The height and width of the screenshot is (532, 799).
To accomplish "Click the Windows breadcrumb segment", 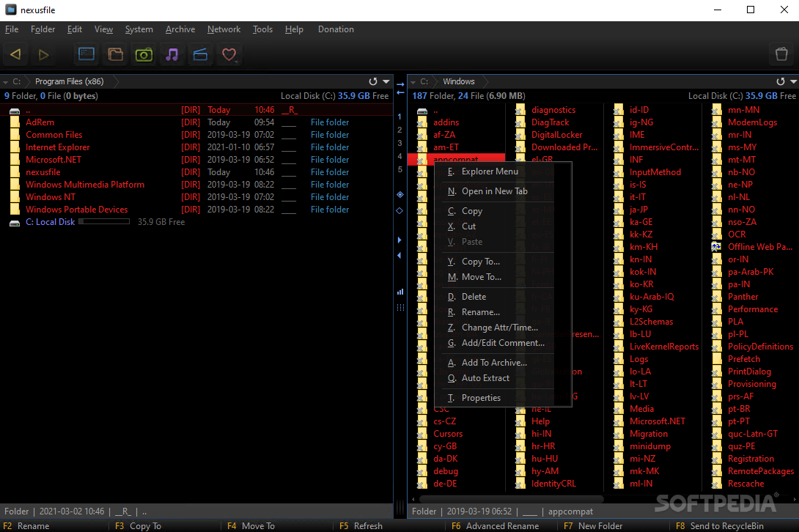I will click(x=459, y=81).
